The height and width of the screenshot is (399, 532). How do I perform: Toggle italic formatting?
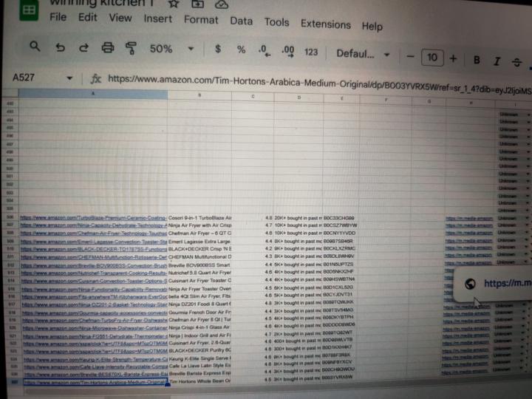click(x=497, y=61)
